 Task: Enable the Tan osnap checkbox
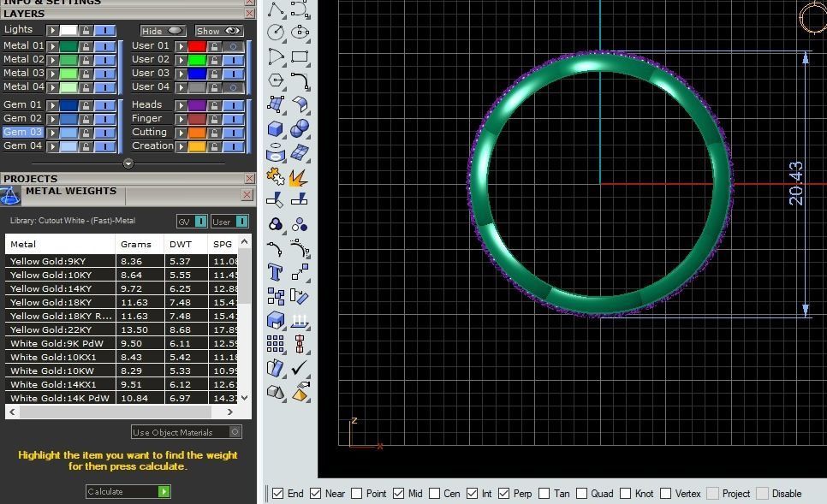point(544,494)
